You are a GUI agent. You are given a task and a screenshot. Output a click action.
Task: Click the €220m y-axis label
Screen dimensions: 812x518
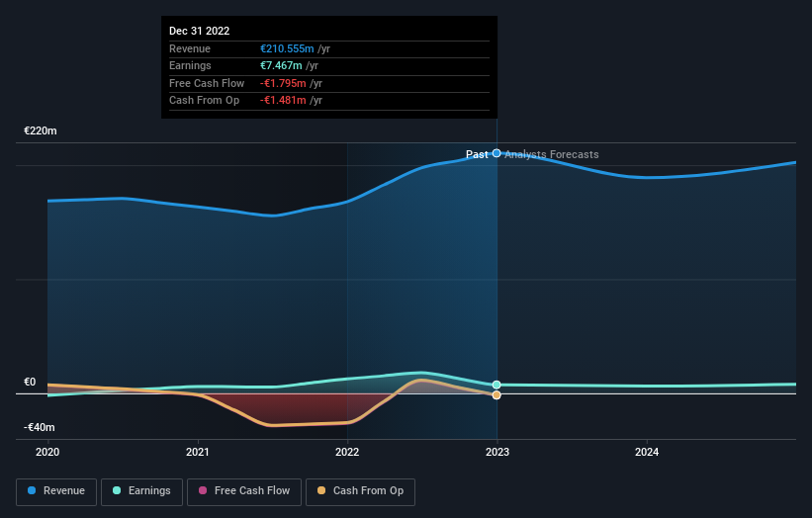coord(40,130)
